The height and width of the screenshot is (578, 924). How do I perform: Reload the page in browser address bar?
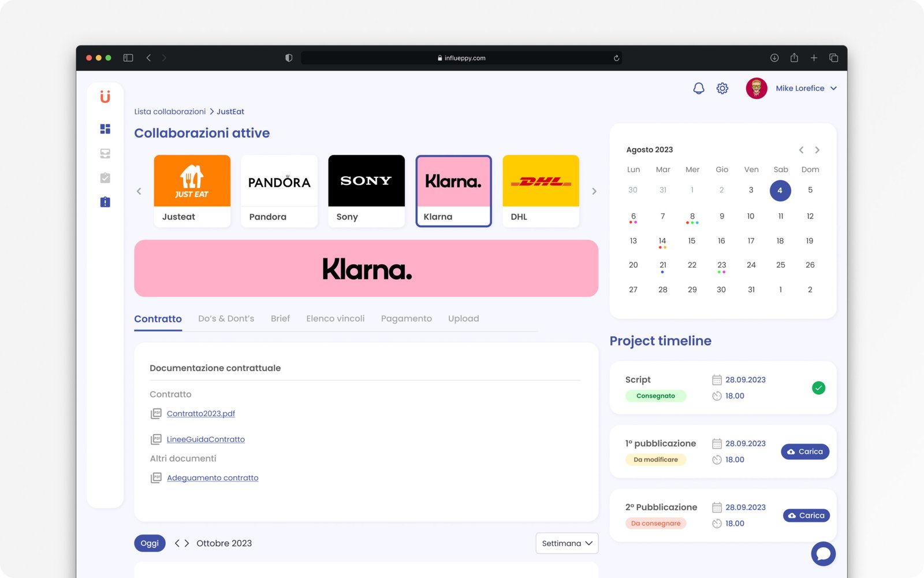coord(616,58)
